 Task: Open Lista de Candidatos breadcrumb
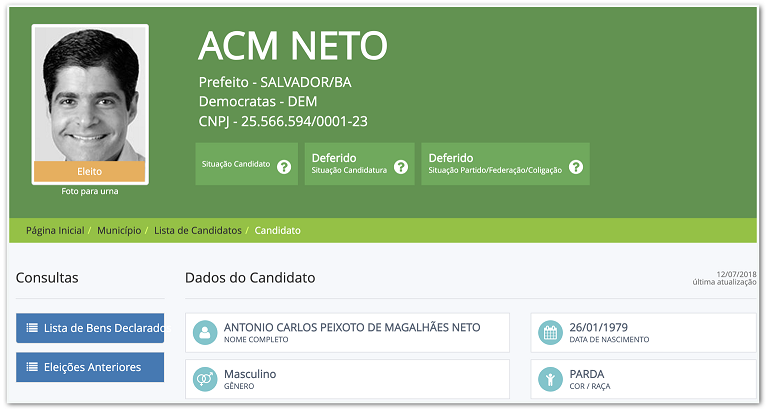point(198,230)
